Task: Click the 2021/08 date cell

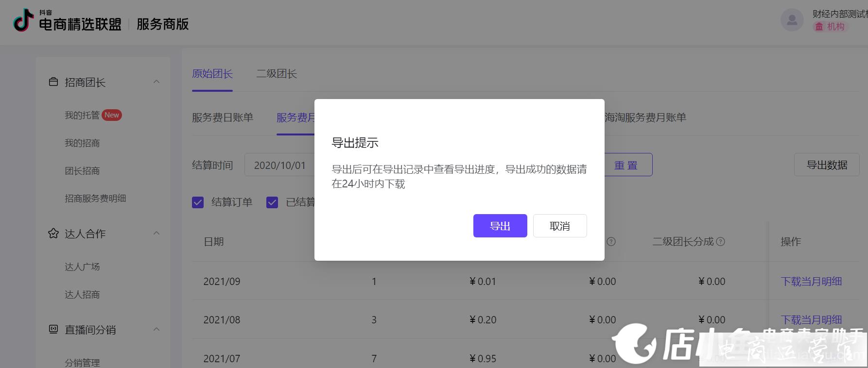Action: pos(222,320)
